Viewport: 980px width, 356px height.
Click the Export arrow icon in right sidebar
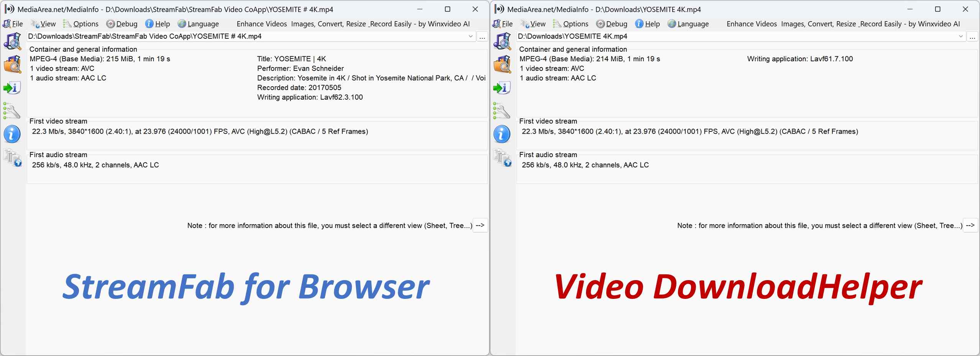[x=502, y=88]
